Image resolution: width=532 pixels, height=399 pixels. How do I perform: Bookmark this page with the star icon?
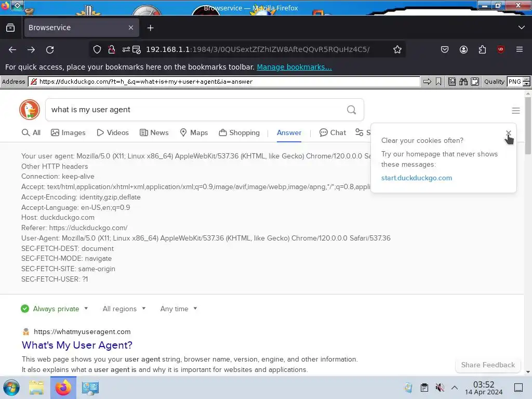(397, 49)
